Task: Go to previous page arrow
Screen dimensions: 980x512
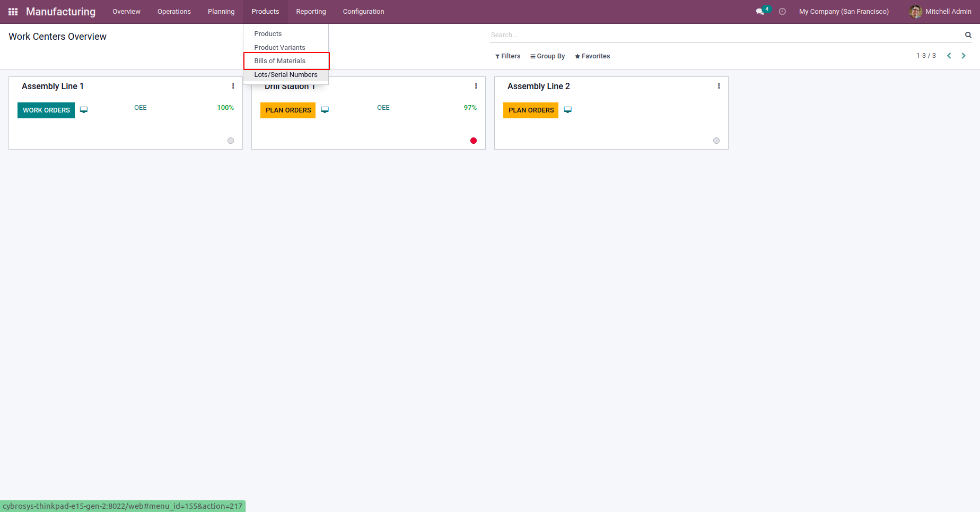Action: pyautogui.click(x=949, y=56)
